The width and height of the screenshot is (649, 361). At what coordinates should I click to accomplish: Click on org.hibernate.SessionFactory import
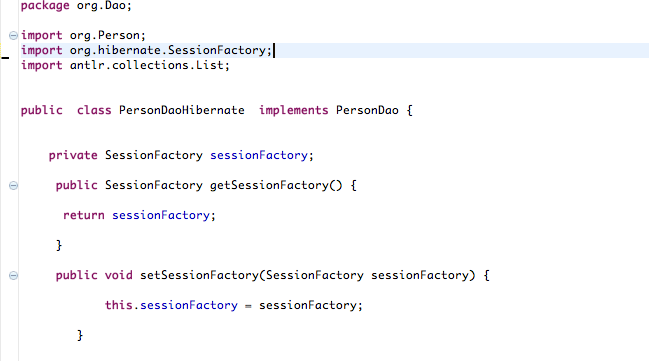171,51
